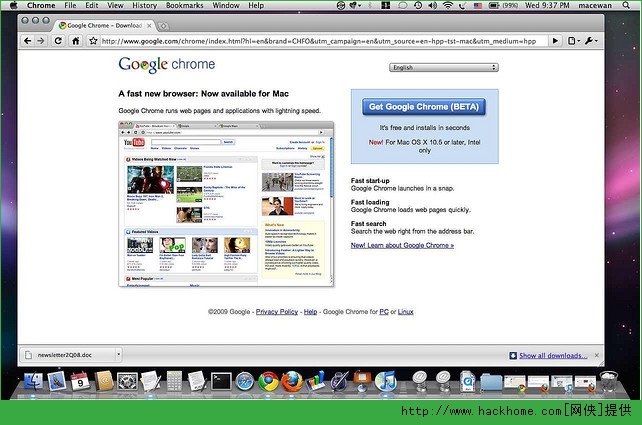Open the Chrome application menu
The height and width of the screenshot is (425, 642).
[41, 5]
